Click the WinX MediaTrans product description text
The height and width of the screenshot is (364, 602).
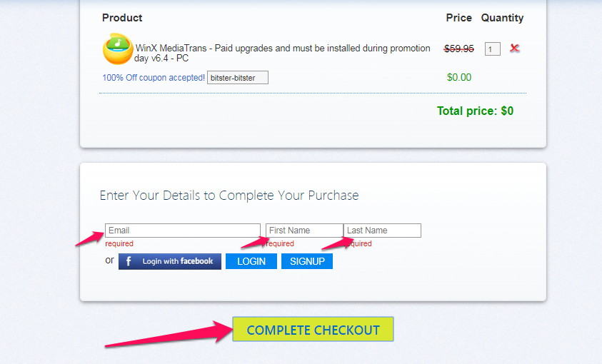(282, 54)
